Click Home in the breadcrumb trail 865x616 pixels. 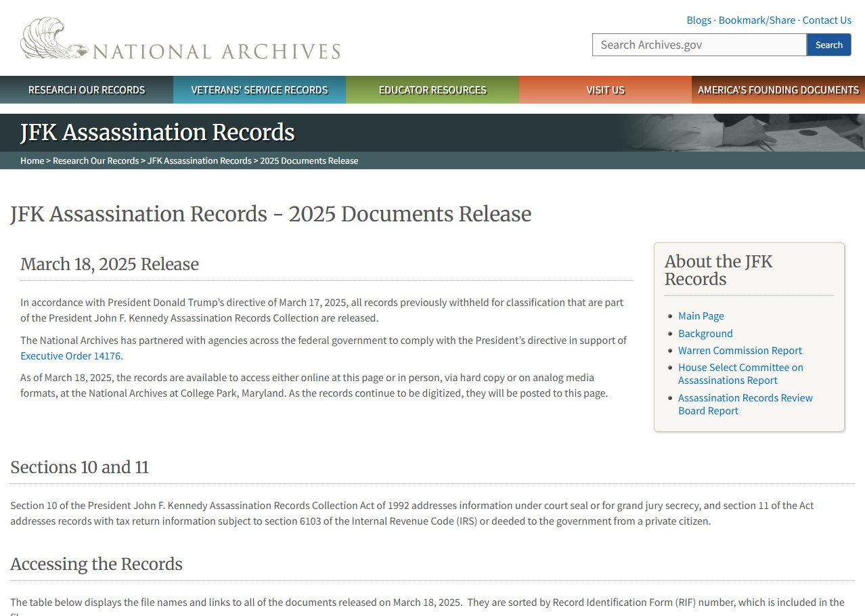[32, 160]
